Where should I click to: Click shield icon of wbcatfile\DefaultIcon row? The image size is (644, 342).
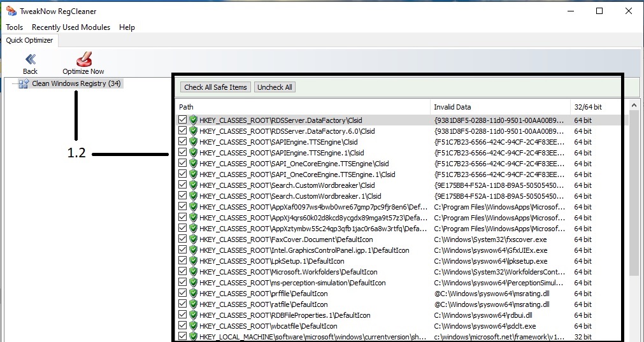[193, 325]
